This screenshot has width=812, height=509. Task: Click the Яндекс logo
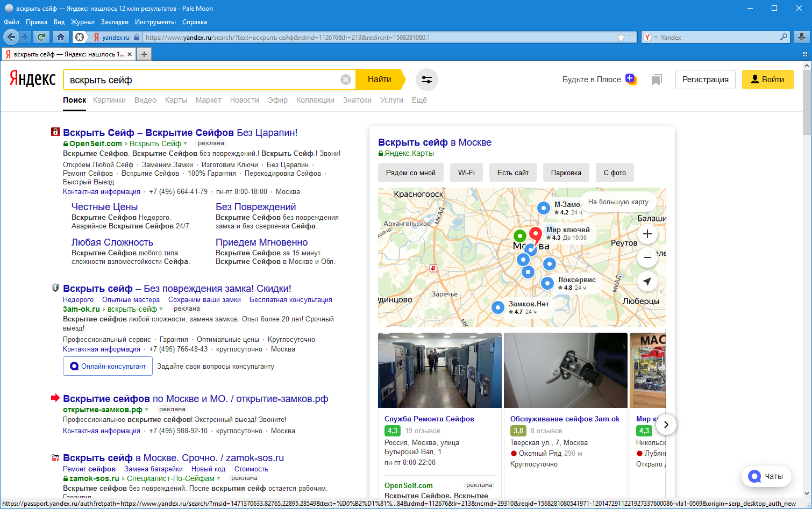tap(32, 80)
